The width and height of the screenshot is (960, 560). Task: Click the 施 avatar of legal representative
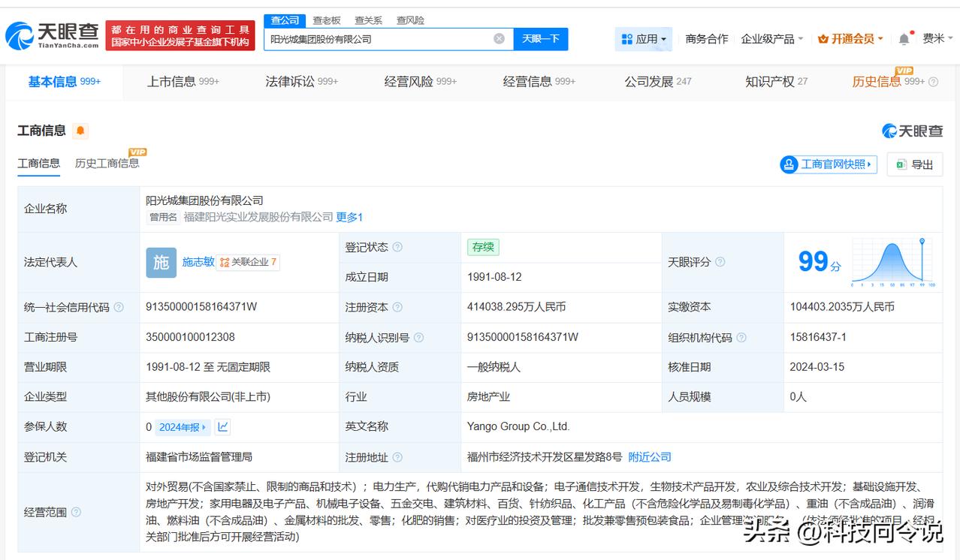[x=161, y=262]
